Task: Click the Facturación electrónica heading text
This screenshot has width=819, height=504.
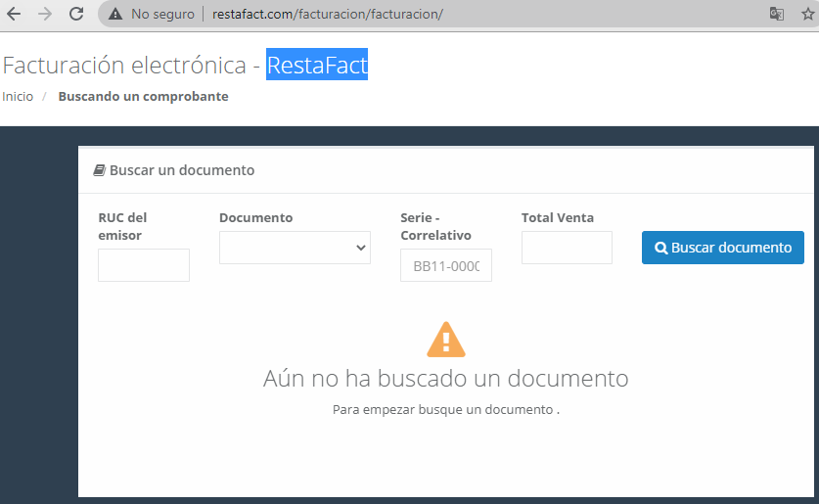Action: click(124, 65)
